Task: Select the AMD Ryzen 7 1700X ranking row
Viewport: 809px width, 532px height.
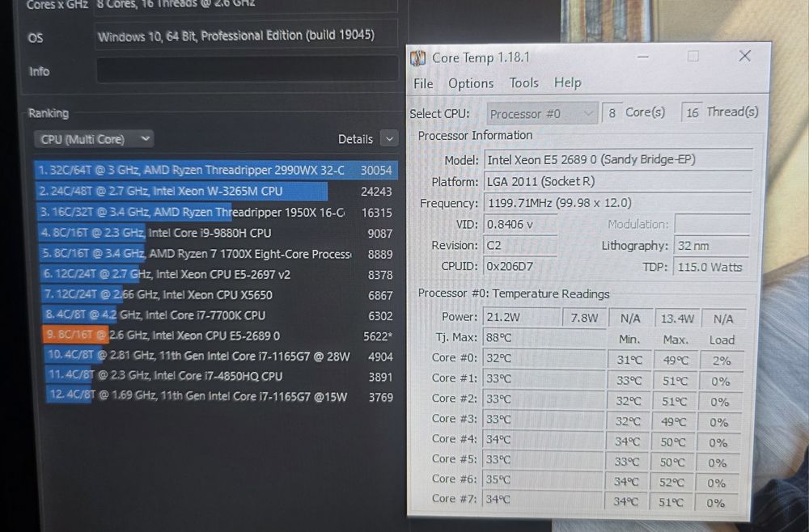Action: coord(217,254)
